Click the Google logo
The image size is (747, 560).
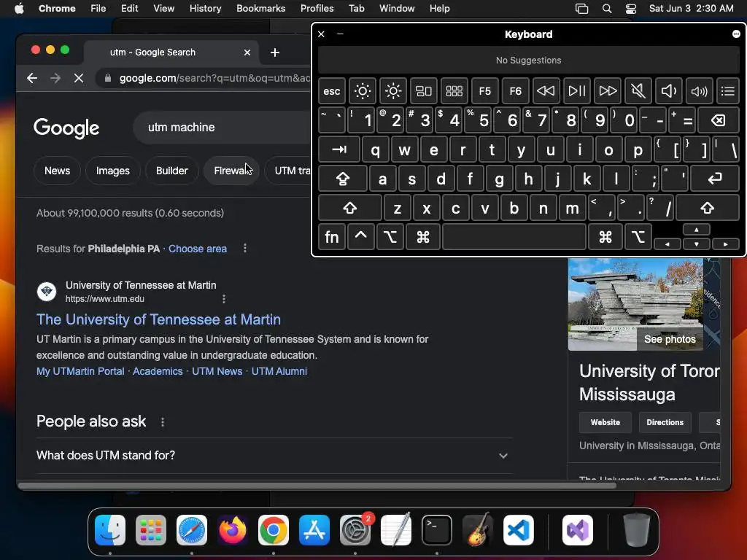pos(66,128)
